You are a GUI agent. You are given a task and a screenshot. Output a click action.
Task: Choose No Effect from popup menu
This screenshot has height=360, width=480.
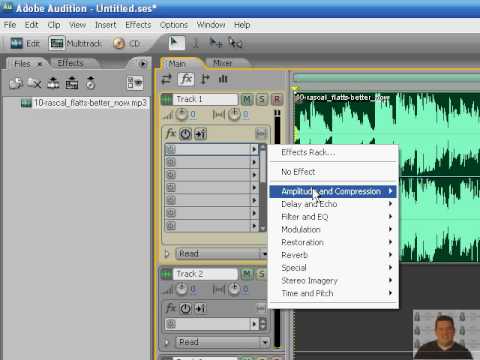[x=333, y=172]
